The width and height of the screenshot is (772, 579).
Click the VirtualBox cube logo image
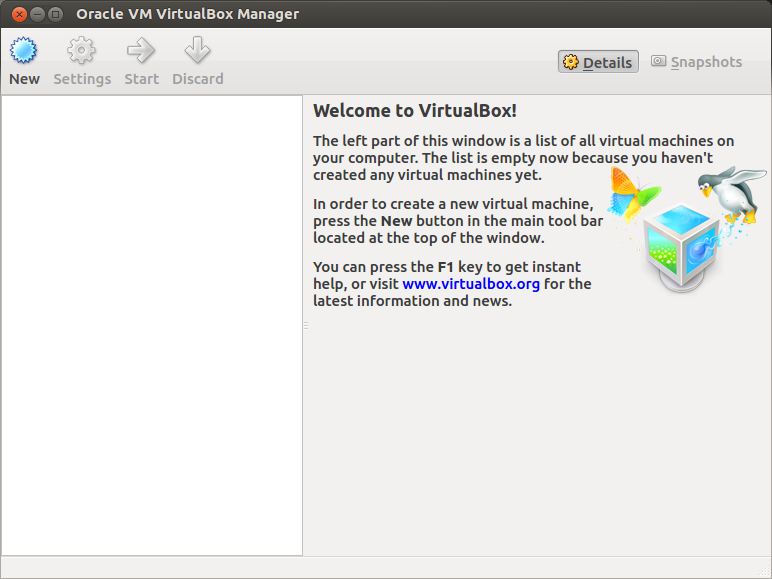pos(685,229)
